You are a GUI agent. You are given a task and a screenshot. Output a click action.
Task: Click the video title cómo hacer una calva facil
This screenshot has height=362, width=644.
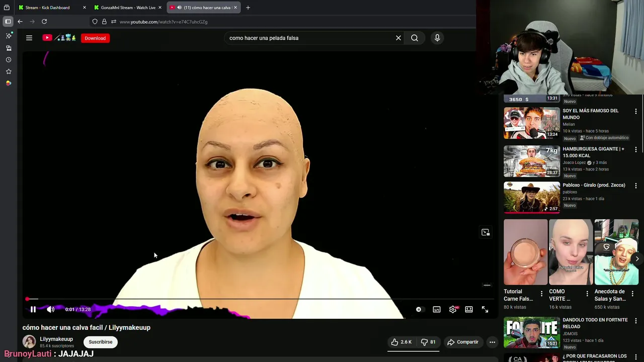coord(87,327)
